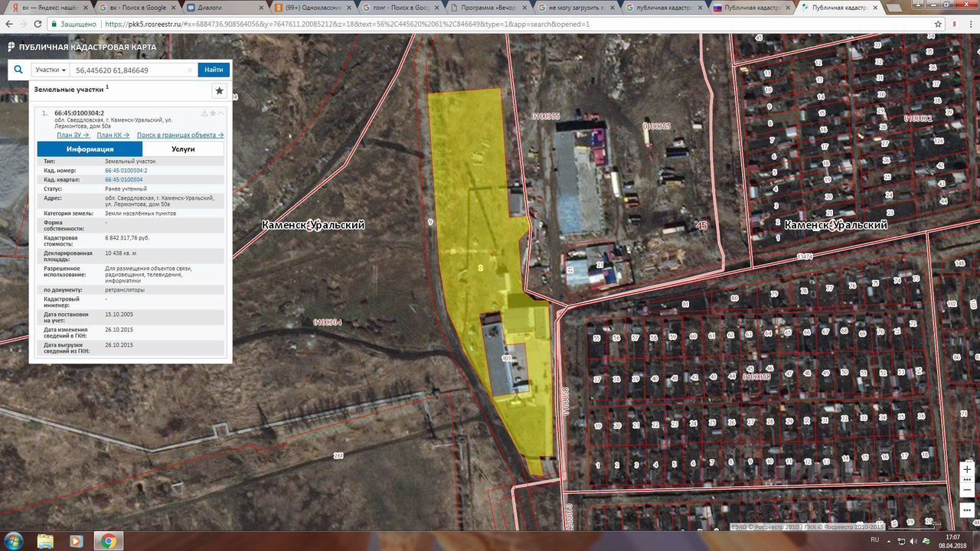980x551 pixels.
Task: Click the Rosreestr logo in the map header
Action: [11, 47]
